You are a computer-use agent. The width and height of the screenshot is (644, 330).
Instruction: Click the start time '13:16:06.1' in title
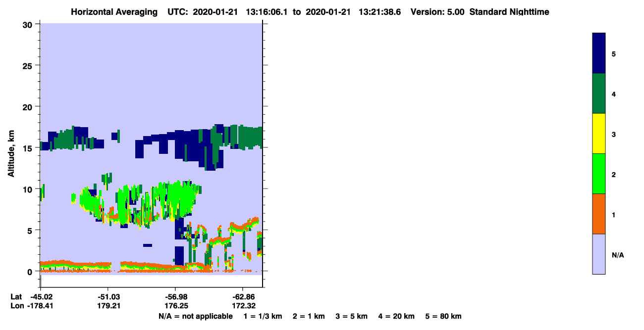click(267, 12)
